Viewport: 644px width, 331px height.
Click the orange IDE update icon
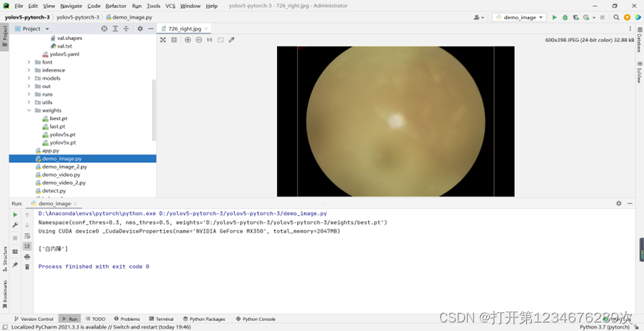click(627, 17)
